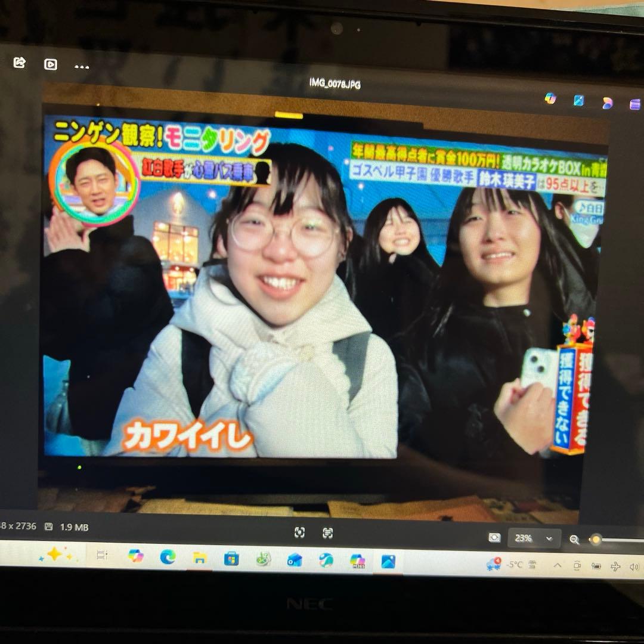Open the three-dot See more menu
The height and width of the screenshot is (644, 644).
pos(82,67)
